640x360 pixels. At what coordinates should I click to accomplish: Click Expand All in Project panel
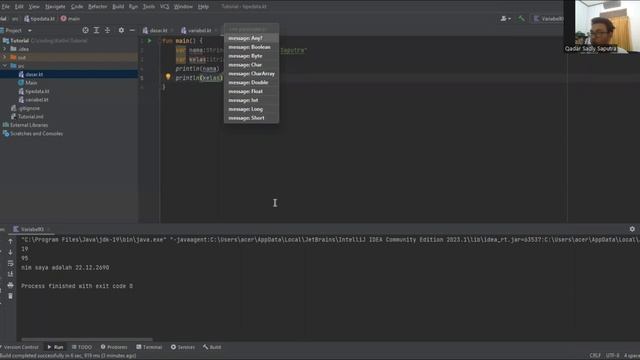pyautogui.click(x=96, y=30)
